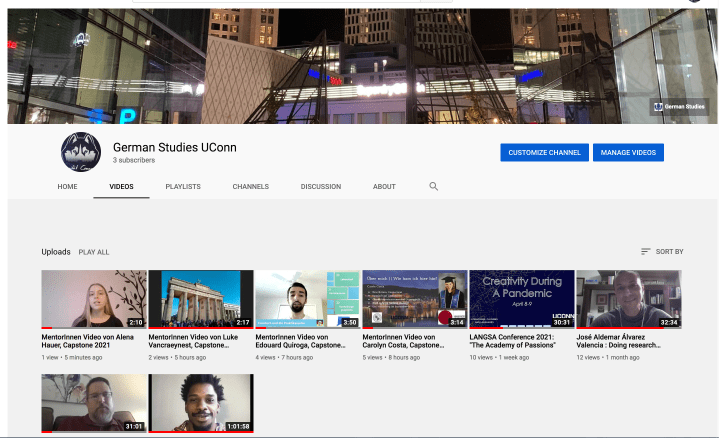
Task: Click the Play All link
Action: click(94, 252)
